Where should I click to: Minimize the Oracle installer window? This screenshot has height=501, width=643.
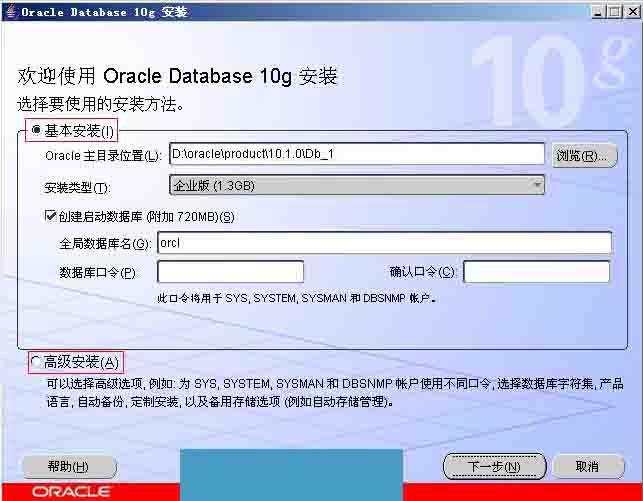598,11
